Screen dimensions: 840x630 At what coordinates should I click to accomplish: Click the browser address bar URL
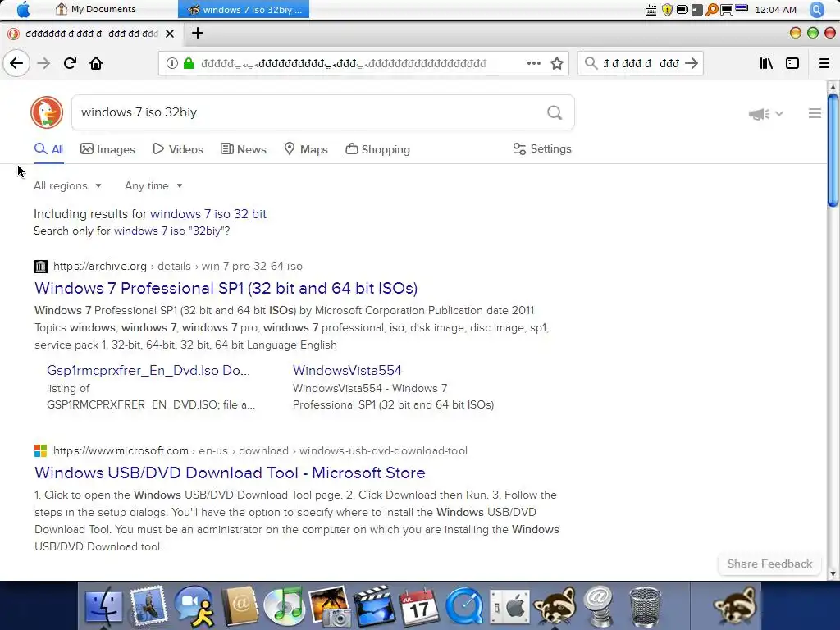[344, 63]
